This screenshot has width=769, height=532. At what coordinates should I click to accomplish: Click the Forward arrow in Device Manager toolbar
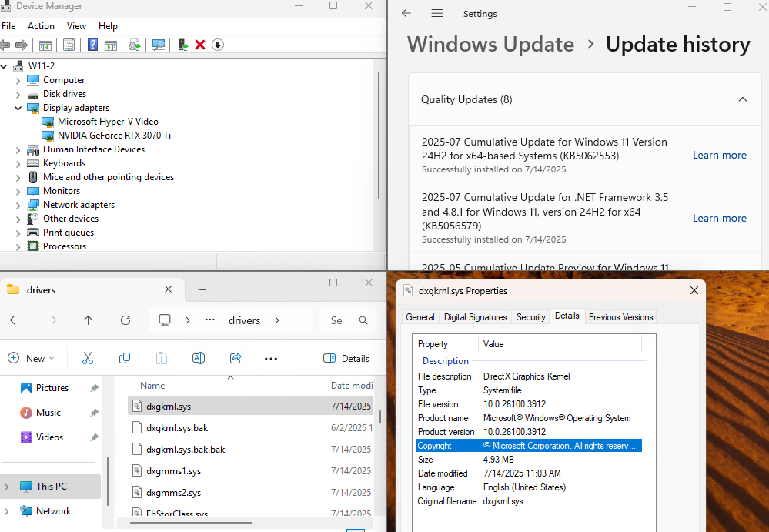coord(22,45)
